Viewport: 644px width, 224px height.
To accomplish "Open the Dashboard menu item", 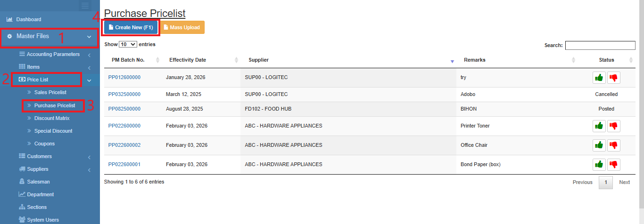I will tap(28, 19).
